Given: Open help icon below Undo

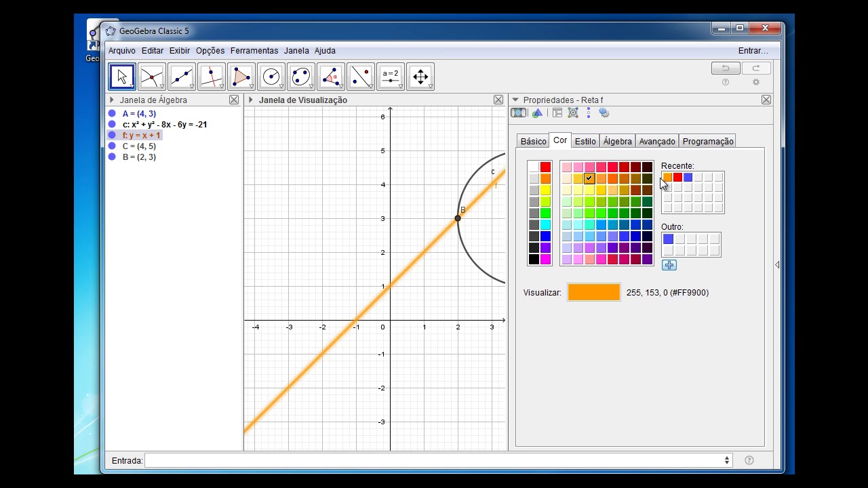Looking at the screenshot, I should [x=726, y=82].
